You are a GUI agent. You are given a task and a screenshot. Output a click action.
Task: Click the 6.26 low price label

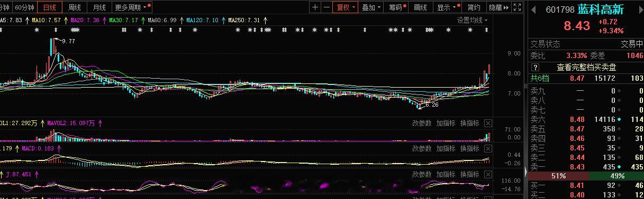432,105
